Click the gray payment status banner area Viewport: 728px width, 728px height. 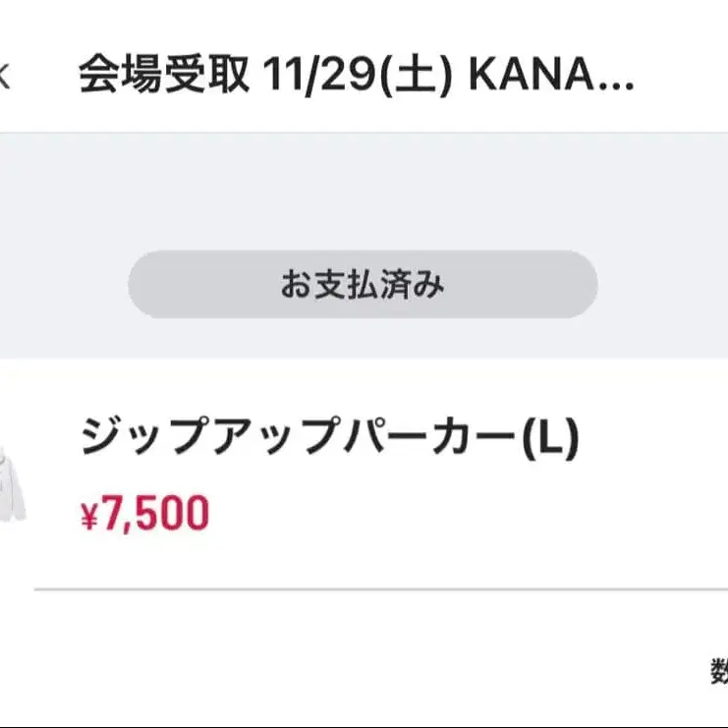tap(364, 196)
